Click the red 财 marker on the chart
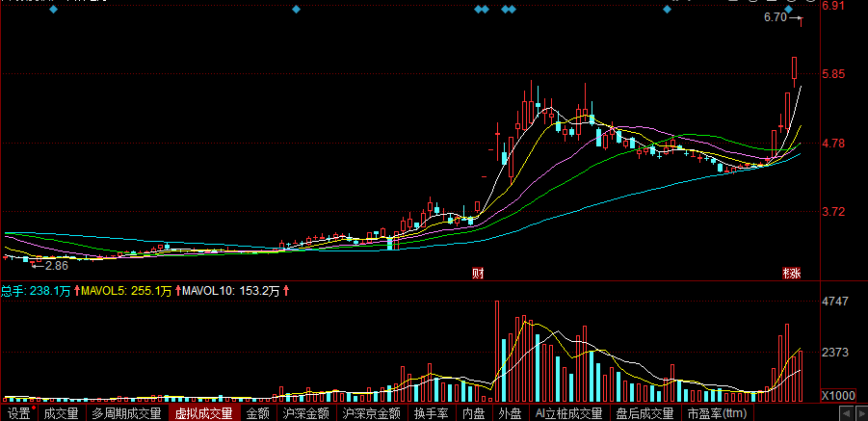Image resolution: width=868 pixels, height=421 pixels. pyautogui.click(x=478, y=274)
